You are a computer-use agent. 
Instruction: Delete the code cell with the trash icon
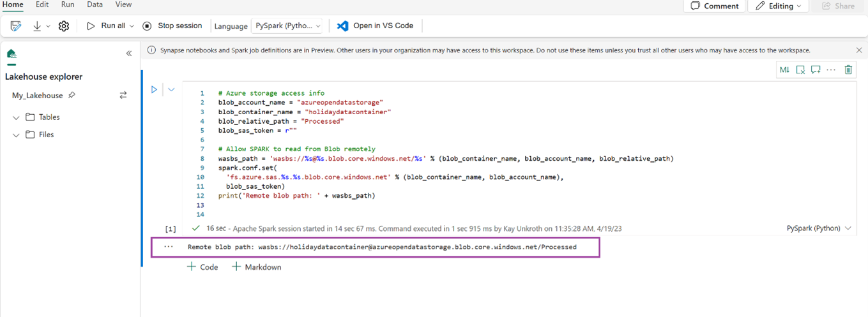point(848,70)
